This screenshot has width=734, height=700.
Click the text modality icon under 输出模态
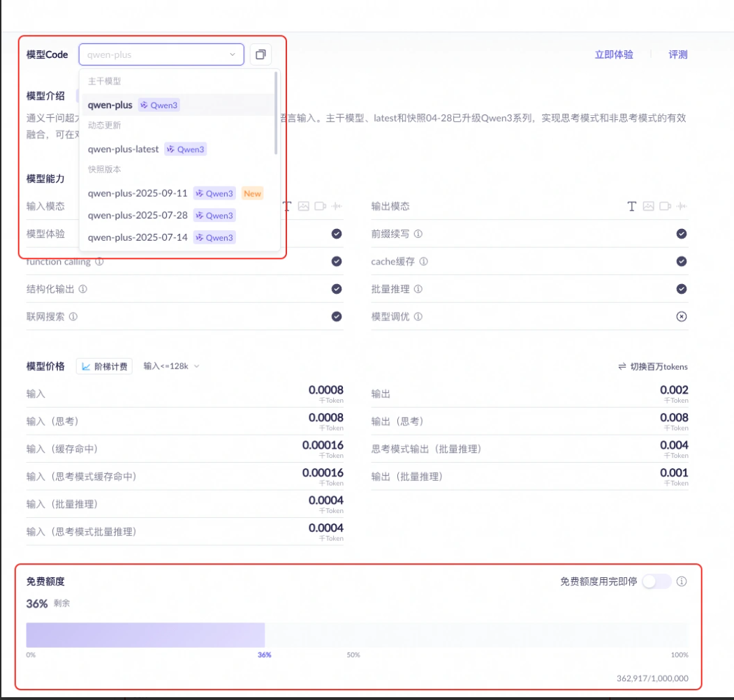[631, 207]
